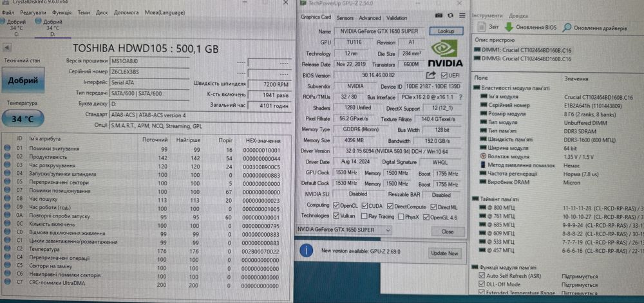Open the Редагувати menu
This screenshot has width=644, height=303.
[x=33, y=12]
